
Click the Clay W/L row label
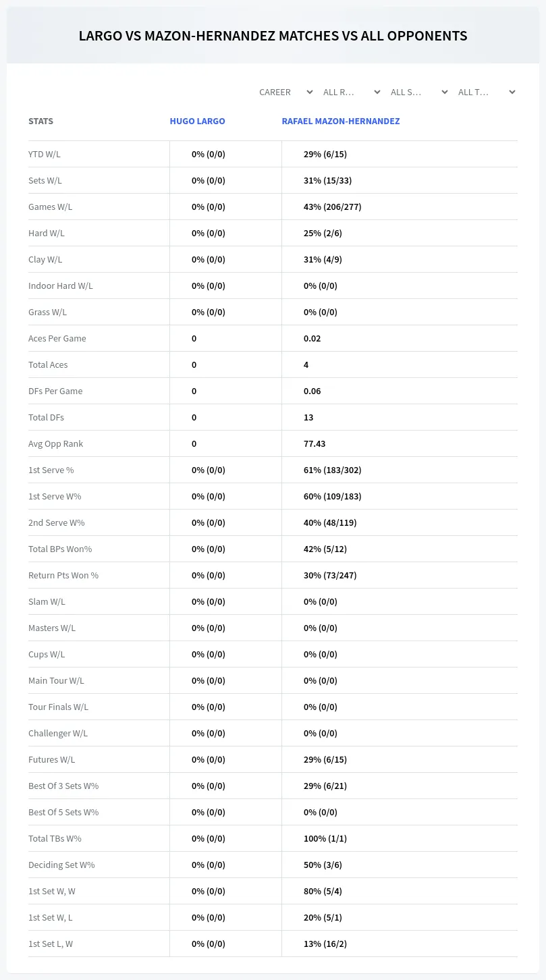tap(45, 259)
